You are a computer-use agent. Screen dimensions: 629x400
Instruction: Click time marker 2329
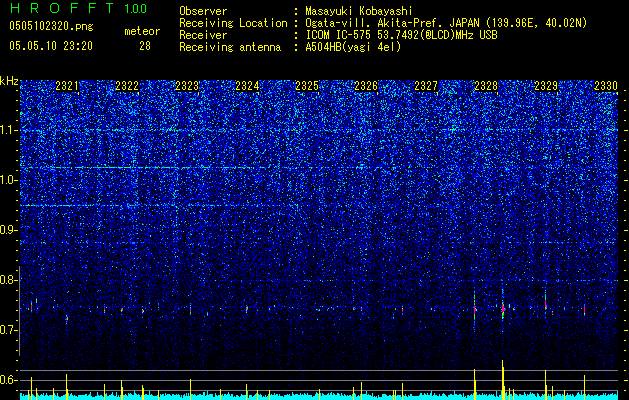tap(546, 86)
